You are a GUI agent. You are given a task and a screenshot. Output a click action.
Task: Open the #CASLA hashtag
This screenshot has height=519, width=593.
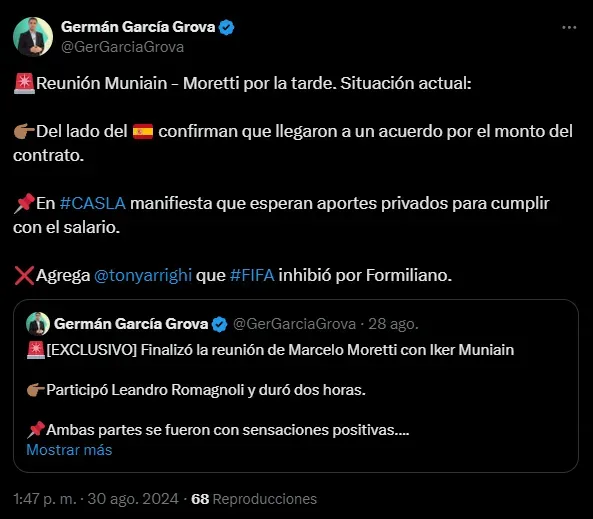(x=93, y=204)
